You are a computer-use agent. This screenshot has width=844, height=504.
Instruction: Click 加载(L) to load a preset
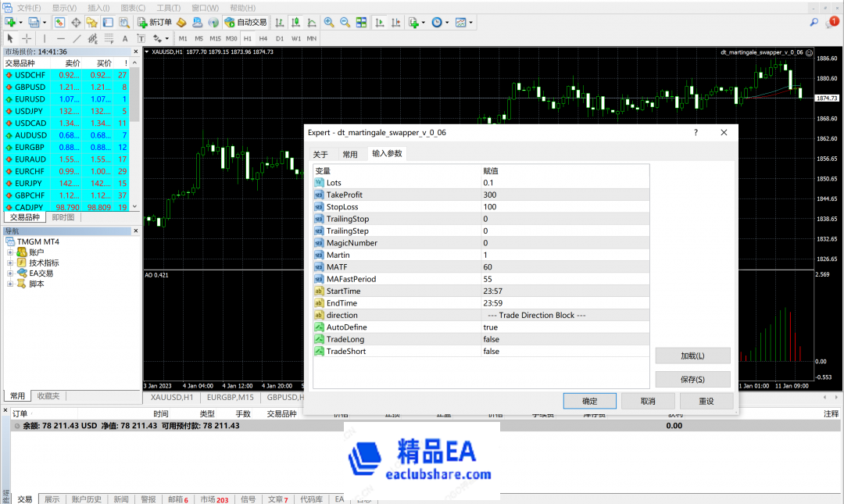(x=691, y=355)
